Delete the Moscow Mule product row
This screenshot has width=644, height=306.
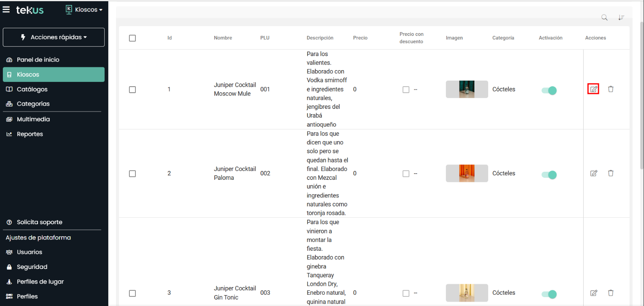click(611, 89)
